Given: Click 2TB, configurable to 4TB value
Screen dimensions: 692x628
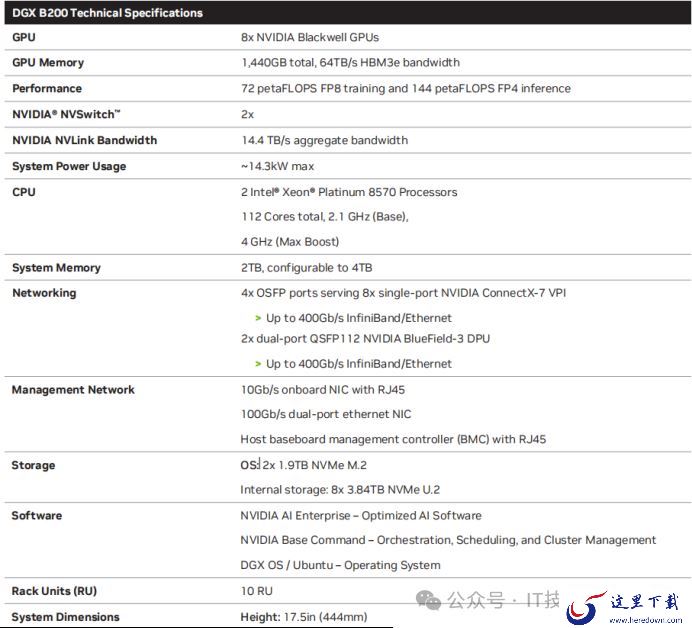Looking at the screenshot, I should click(307, 268).
